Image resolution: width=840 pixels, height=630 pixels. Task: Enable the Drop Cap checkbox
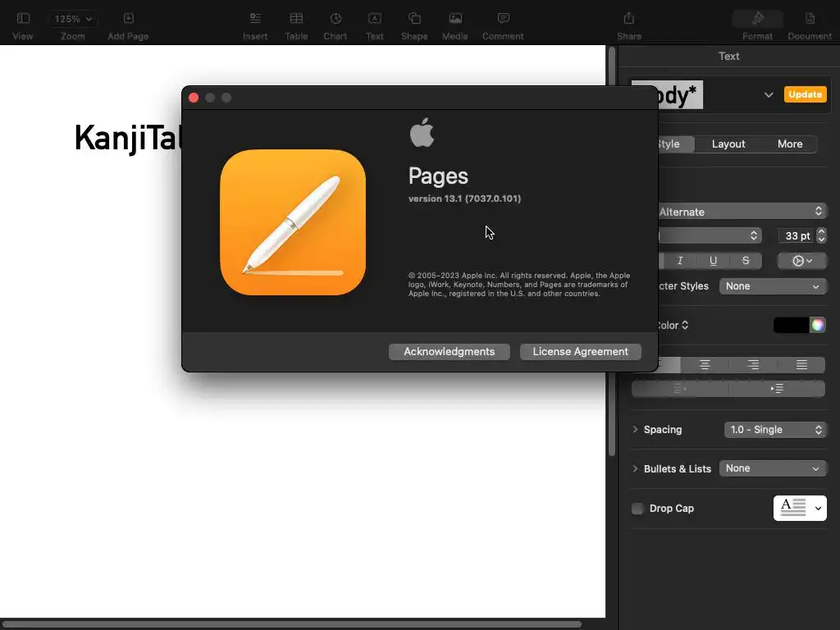637,509
